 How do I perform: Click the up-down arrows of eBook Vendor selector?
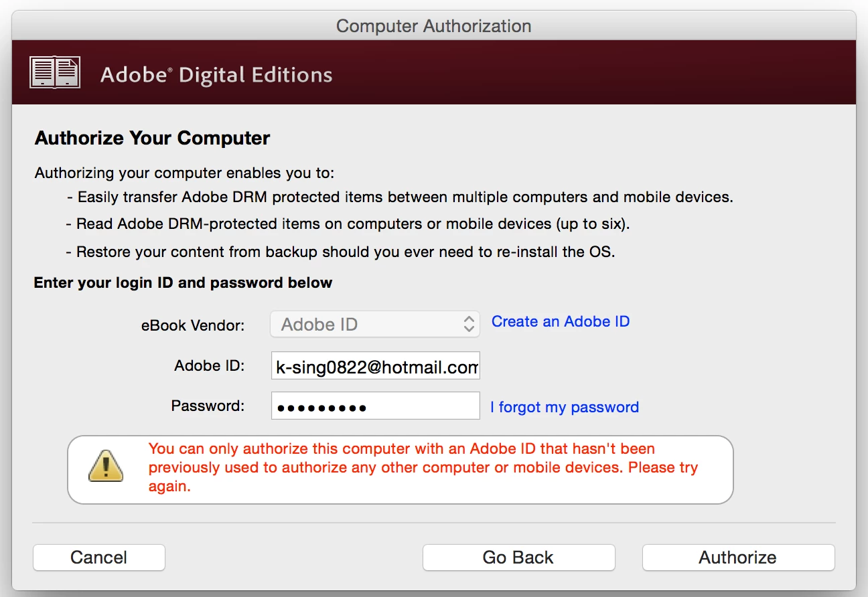click(x=469, y=325)
